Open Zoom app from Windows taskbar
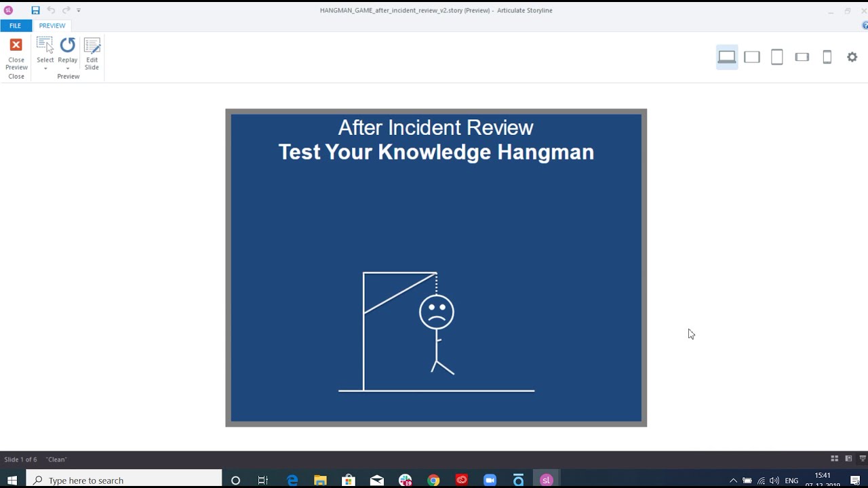Viewport: 868px width, 488px height. tap(490, 480)
